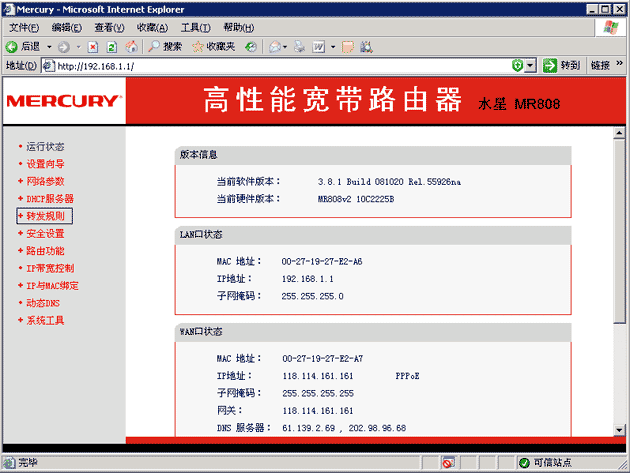Click hardware version text MR808v2 10C2225B
Image resolution: width=630 pixels, height=473 pixels.
(356, 199)
